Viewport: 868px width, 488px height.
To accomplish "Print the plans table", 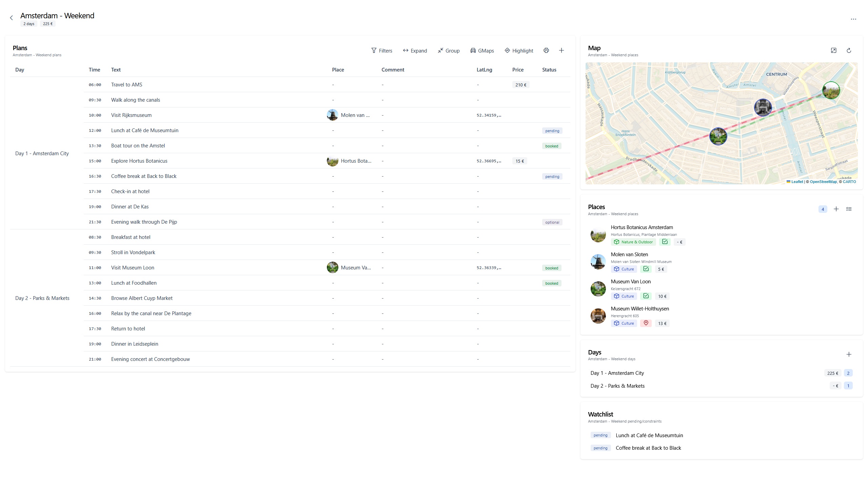I will [546, 50].
